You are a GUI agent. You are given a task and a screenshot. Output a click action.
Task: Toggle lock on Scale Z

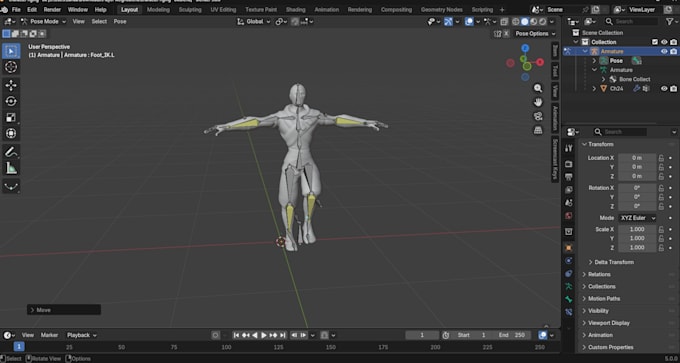point(661,248)
